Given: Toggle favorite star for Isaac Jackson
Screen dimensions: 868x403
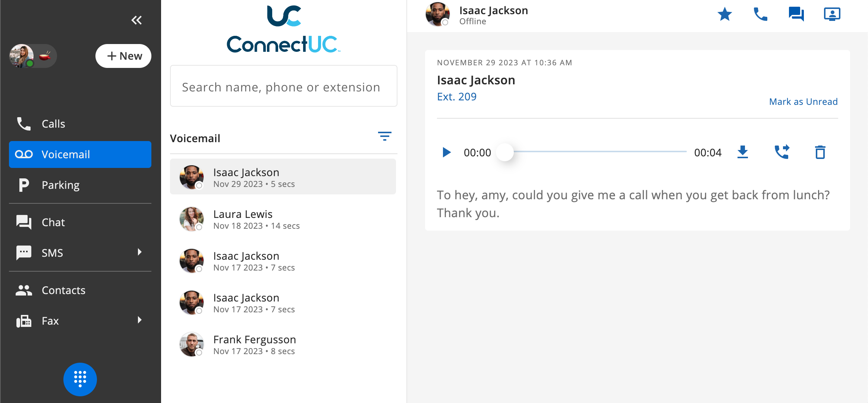Looking at the screenshot, I should (x=725, y=14).
